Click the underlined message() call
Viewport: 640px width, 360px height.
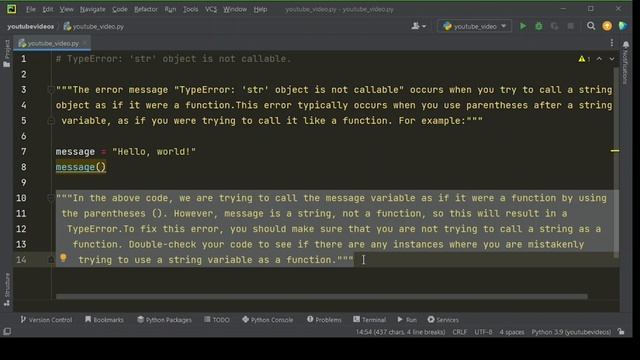(81, 167)
